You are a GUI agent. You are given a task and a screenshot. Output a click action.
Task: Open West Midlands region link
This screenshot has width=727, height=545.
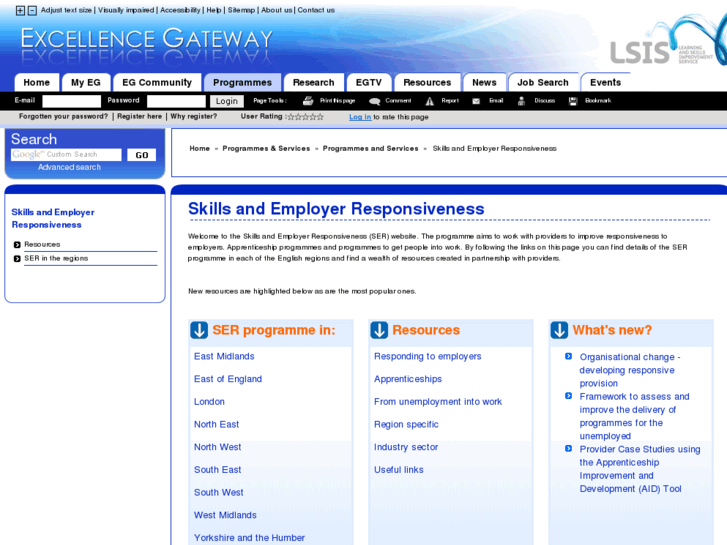(x=225, y=515)
